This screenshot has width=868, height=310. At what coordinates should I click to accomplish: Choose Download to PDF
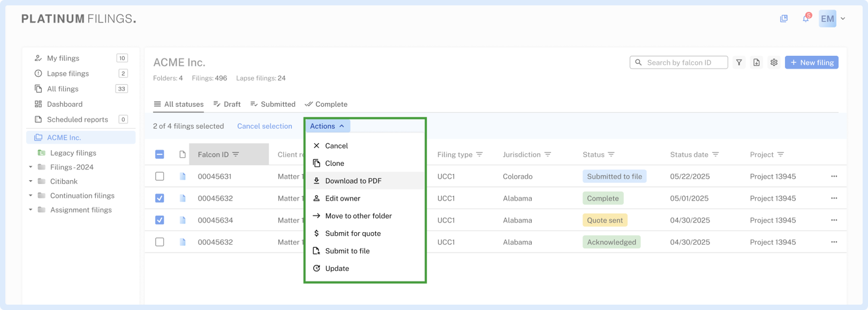[365, 181]
